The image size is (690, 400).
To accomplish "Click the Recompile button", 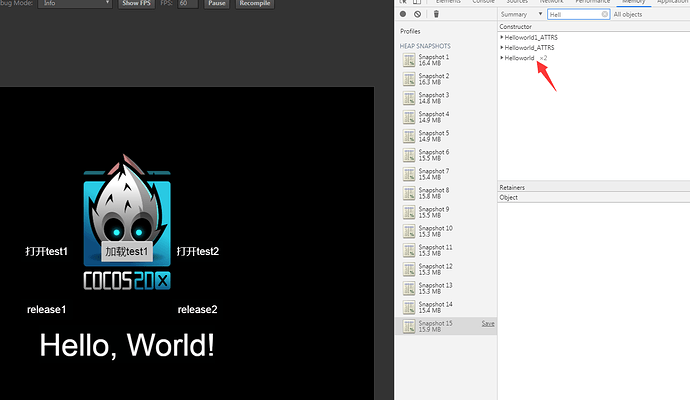I will click(x=255, y=4).
